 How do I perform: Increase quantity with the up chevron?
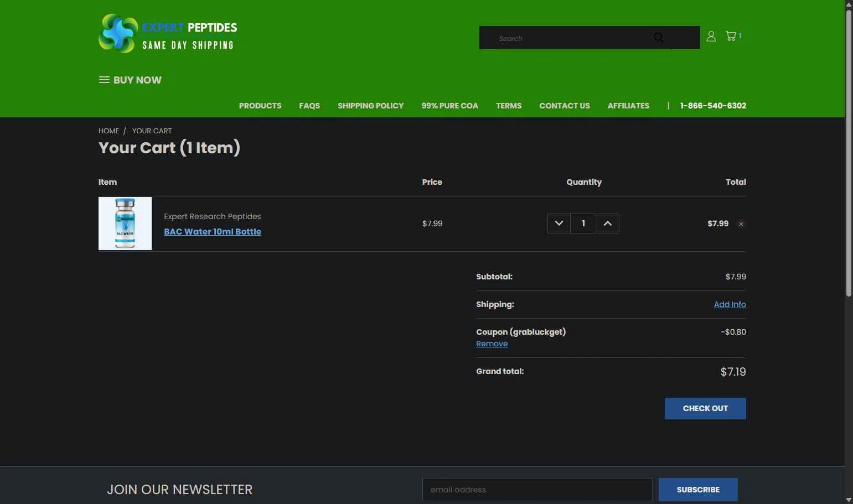tap(608, 224)
